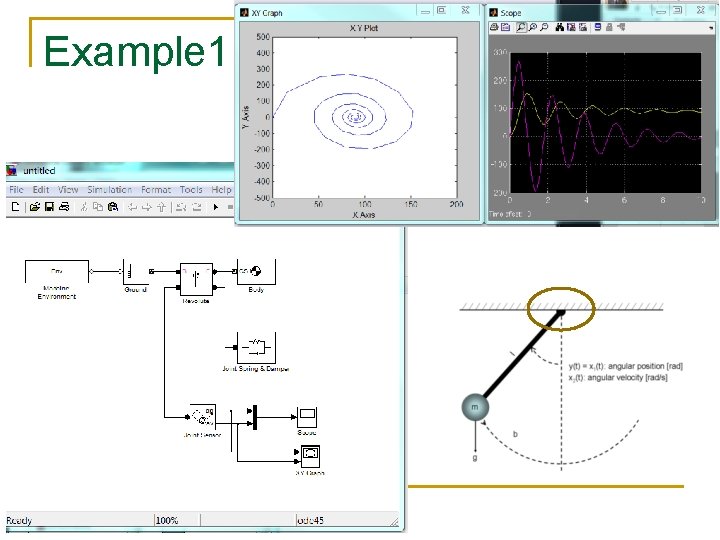Click the 100% zoom status field
This screenshot has height=540, width=720.
[x=167, y=520]
